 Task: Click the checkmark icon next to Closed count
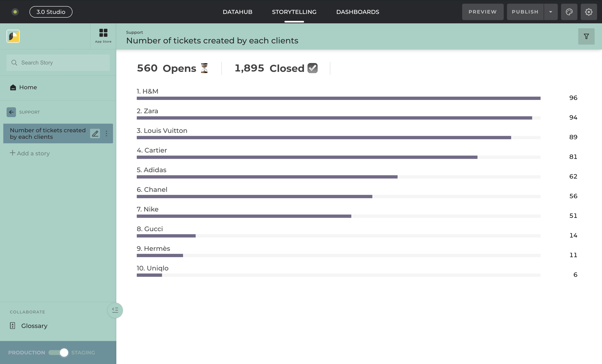point(312,68)
